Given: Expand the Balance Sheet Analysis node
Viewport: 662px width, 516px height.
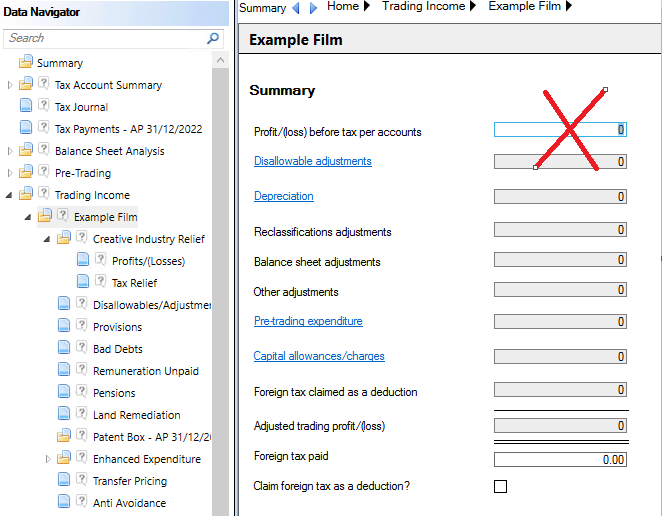Looking at the screenshot, I should (x=10, y=151).
